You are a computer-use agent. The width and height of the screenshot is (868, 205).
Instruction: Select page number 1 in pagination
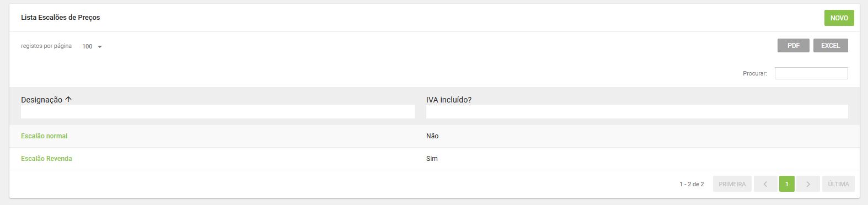pos(786,184)
